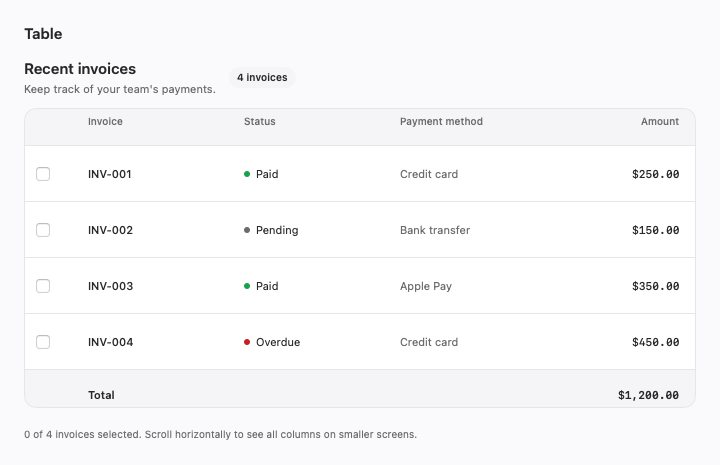Check the INV-002 row checkbox

click(43, 230)
